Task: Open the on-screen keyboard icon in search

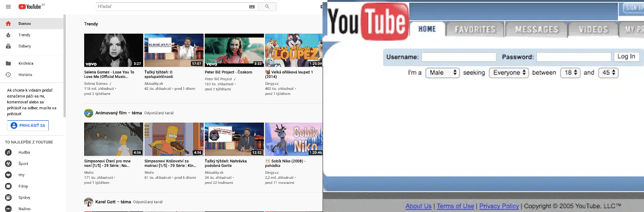Action: (x=252, y=7)
